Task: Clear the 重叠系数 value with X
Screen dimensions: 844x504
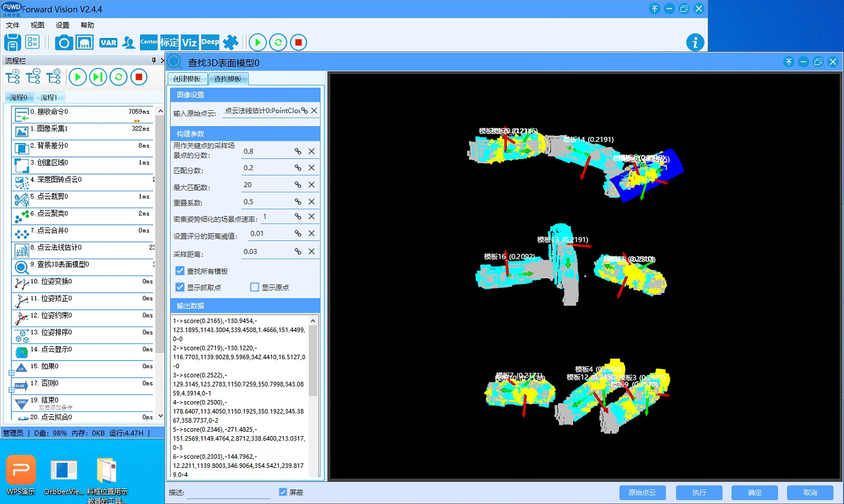Action: [311, 202]
